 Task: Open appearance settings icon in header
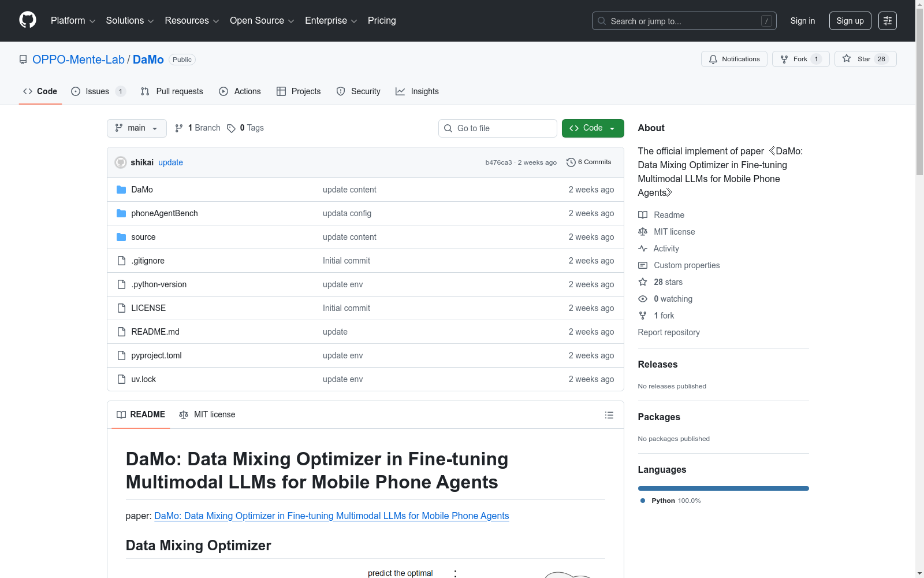[x=888, y=21]
